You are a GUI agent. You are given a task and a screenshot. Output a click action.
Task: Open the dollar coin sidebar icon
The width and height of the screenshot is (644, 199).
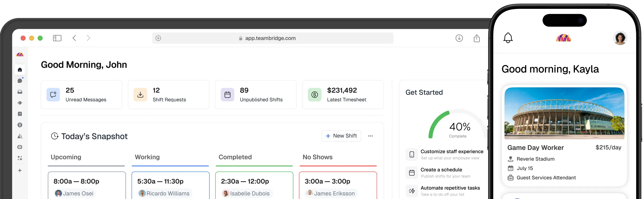pyautogui.click(x=20, y=125)
